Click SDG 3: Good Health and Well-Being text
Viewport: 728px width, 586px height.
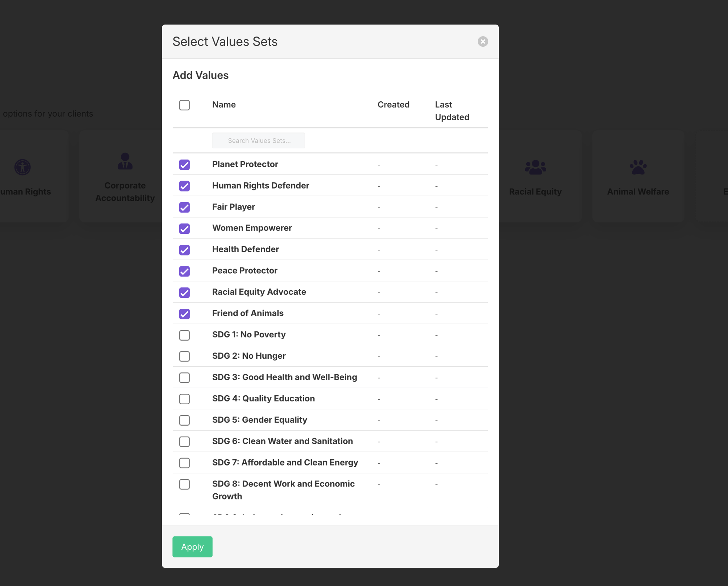285,377
